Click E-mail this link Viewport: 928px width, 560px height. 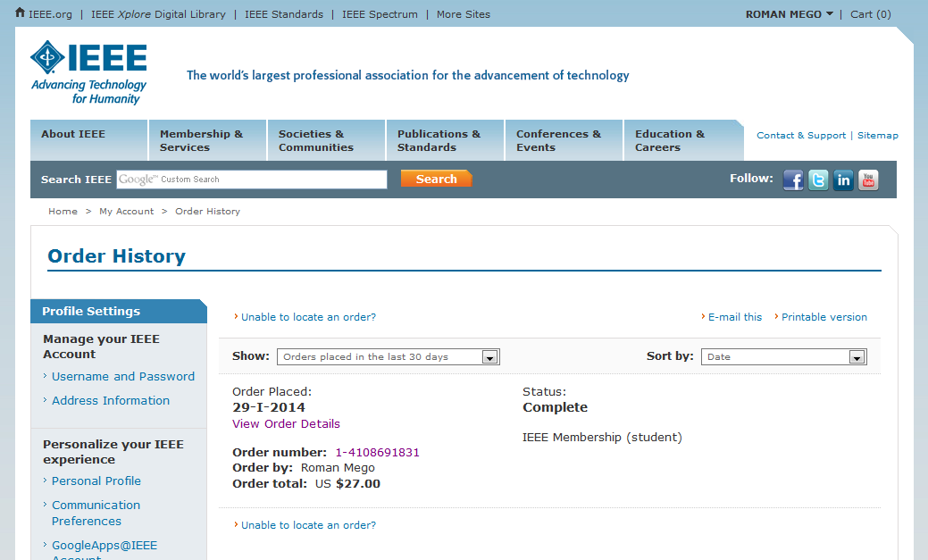pyautogui.click(x=735, y=317)
